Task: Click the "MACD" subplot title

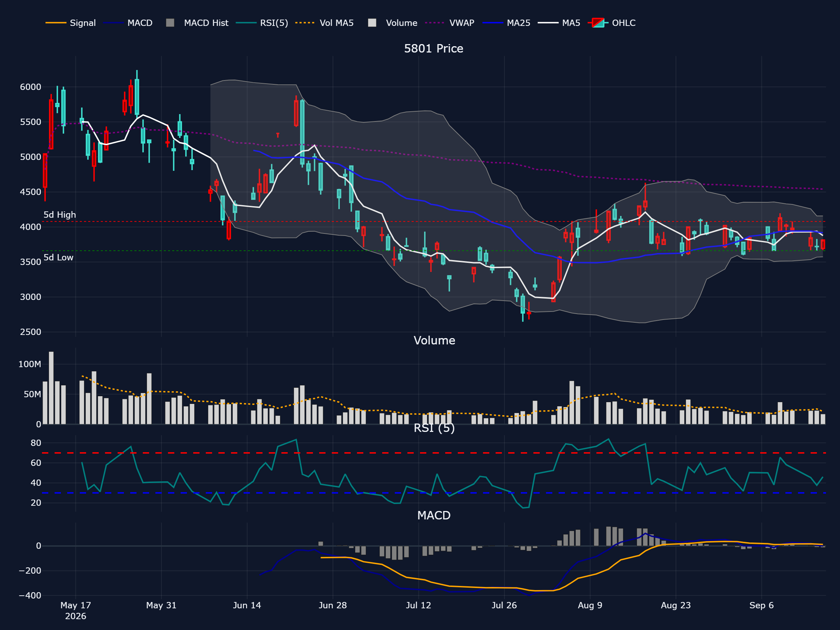Action: click(x=434, y=515)
